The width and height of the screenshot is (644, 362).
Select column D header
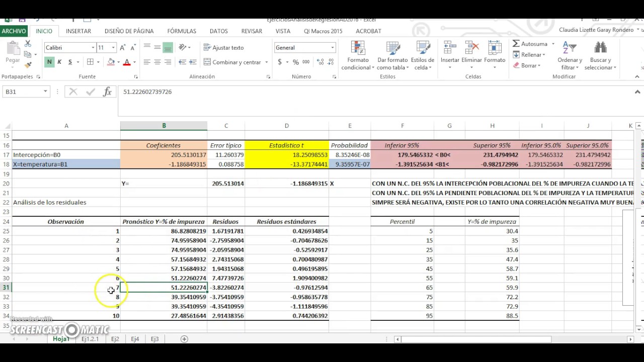287,126
